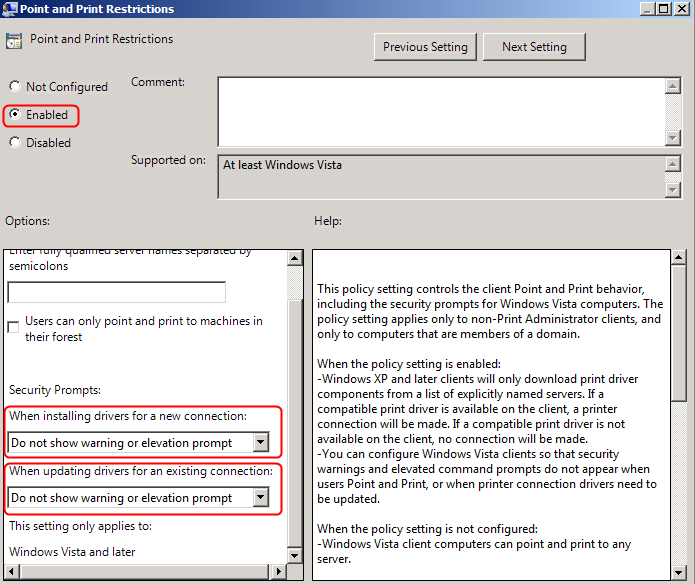
Task: Click Supported on box scroll up arrow
Action: click(673, 164)
